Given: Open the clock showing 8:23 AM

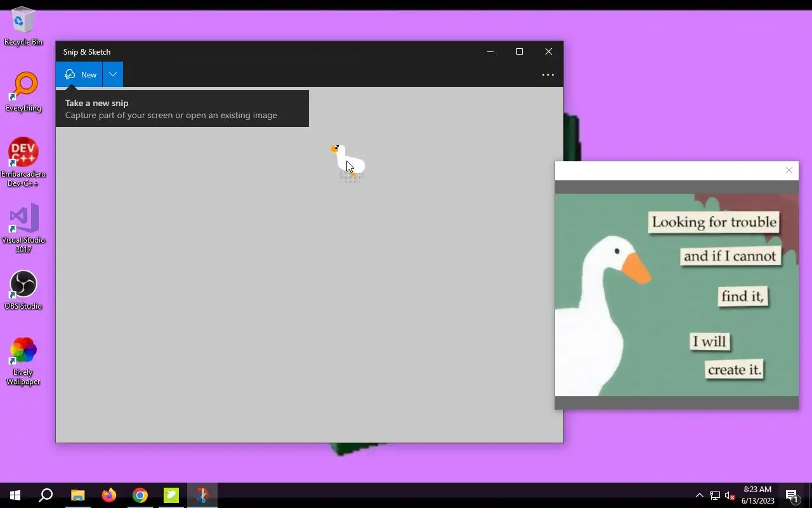Looking at the screenshot, I should click(x=758, y=495).
